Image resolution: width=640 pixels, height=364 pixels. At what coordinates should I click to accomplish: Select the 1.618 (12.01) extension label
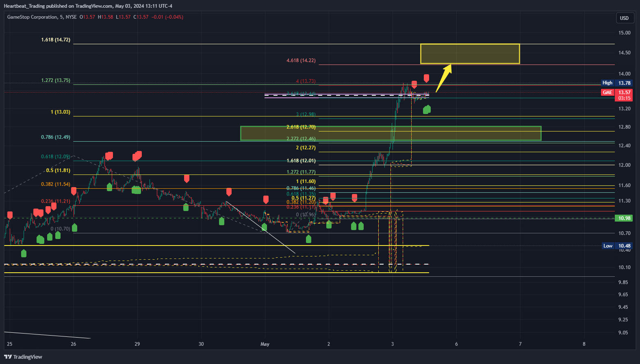(301, 161)
